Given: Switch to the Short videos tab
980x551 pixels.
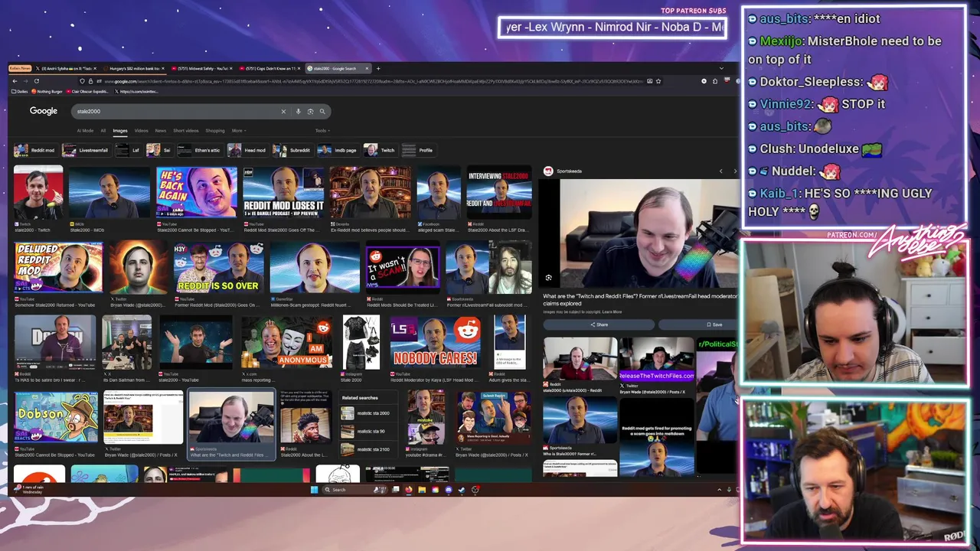Looking at the screenshot, I should [186, 131].
